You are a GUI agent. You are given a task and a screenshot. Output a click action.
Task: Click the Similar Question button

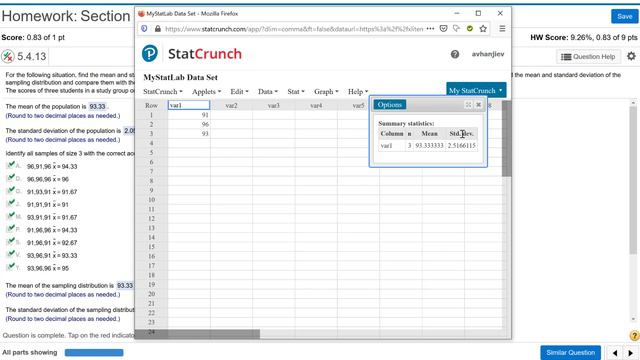(571, 353)
